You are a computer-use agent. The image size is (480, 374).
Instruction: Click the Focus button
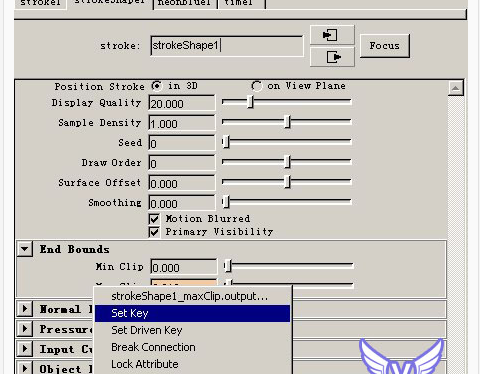[385, 46]
